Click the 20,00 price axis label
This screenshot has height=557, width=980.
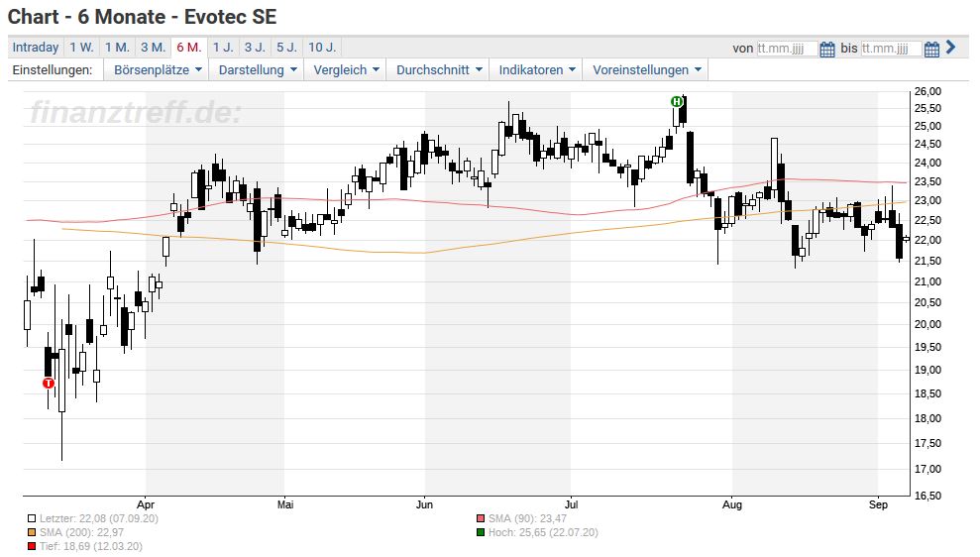coord(927,324)
